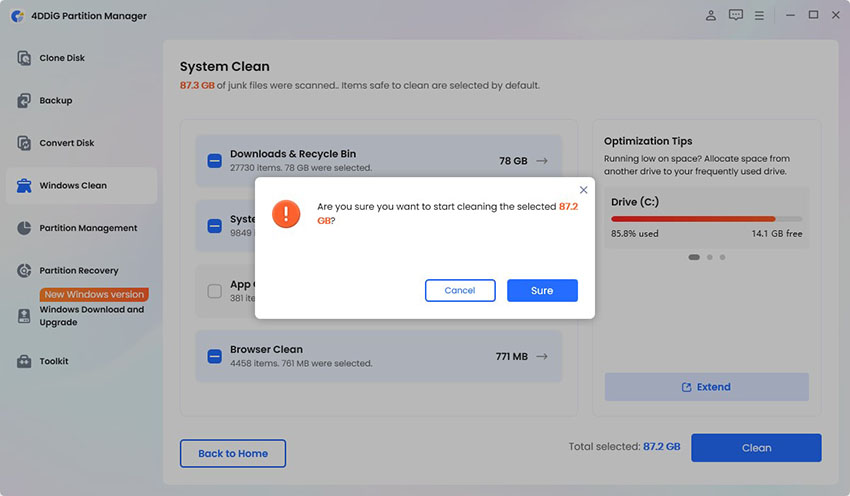
Task: Click the Backup sidebar icon
Action: (24, 101)
